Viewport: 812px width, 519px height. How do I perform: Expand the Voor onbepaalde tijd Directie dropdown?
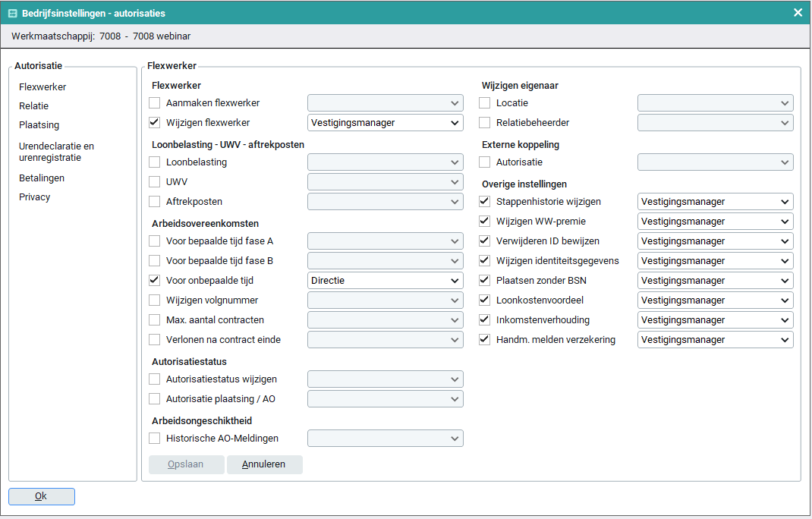[x=385, y=281]
